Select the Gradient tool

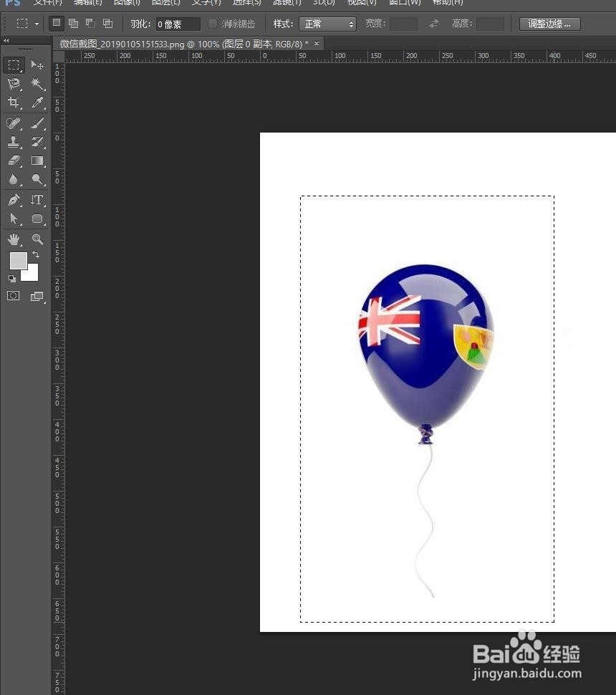pos(37,160)
